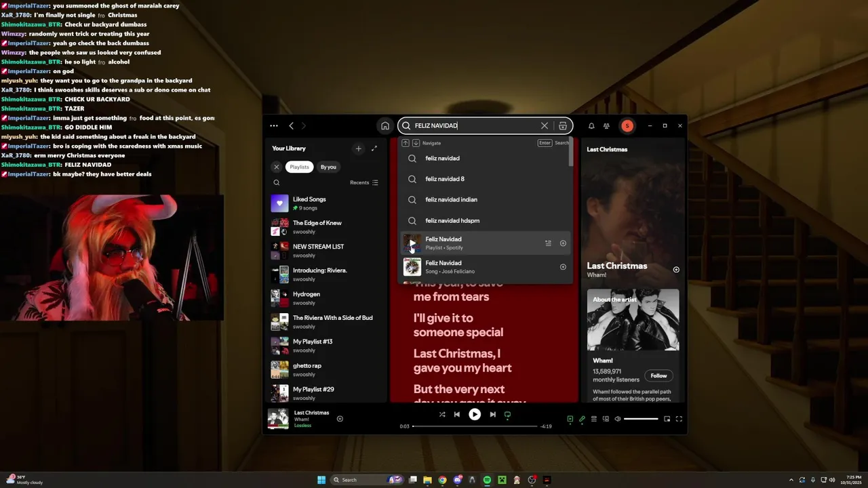
Task: Open the Wham! artist link under Last Christmas title
Action: (597, 275)
